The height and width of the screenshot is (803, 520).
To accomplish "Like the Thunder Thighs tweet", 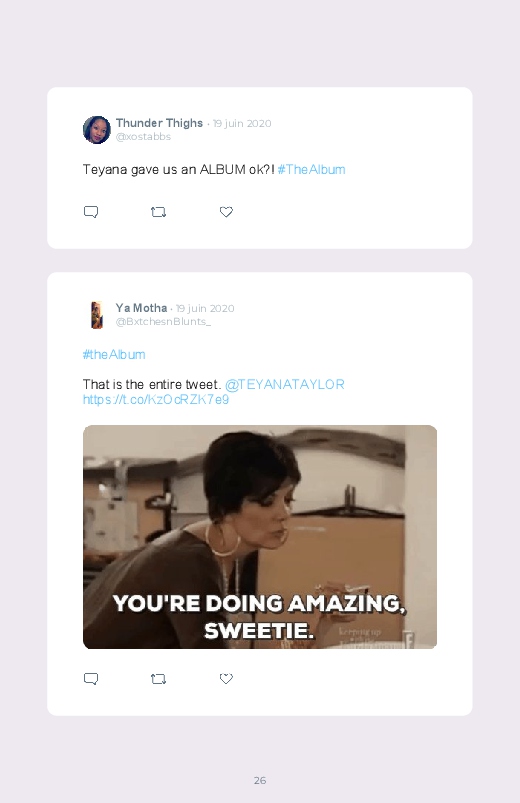I will tap(226, 212).
